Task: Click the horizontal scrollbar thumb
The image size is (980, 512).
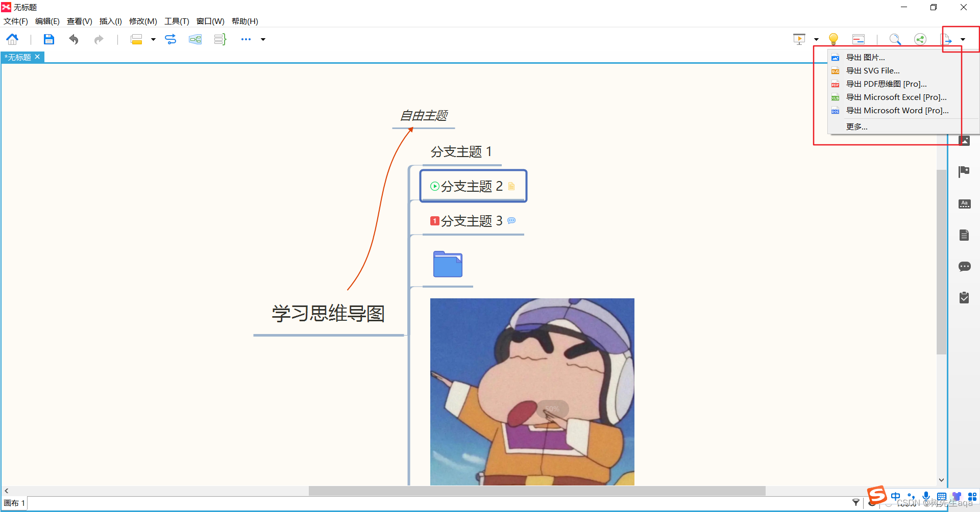Action: [537, 491]
